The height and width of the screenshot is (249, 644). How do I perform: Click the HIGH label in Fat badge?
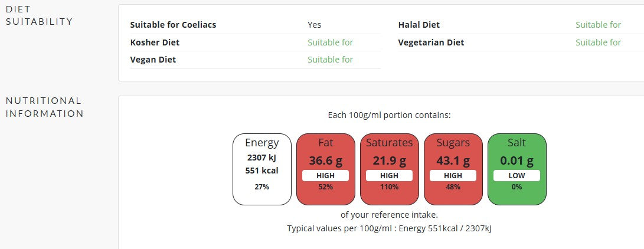[326, 176]
